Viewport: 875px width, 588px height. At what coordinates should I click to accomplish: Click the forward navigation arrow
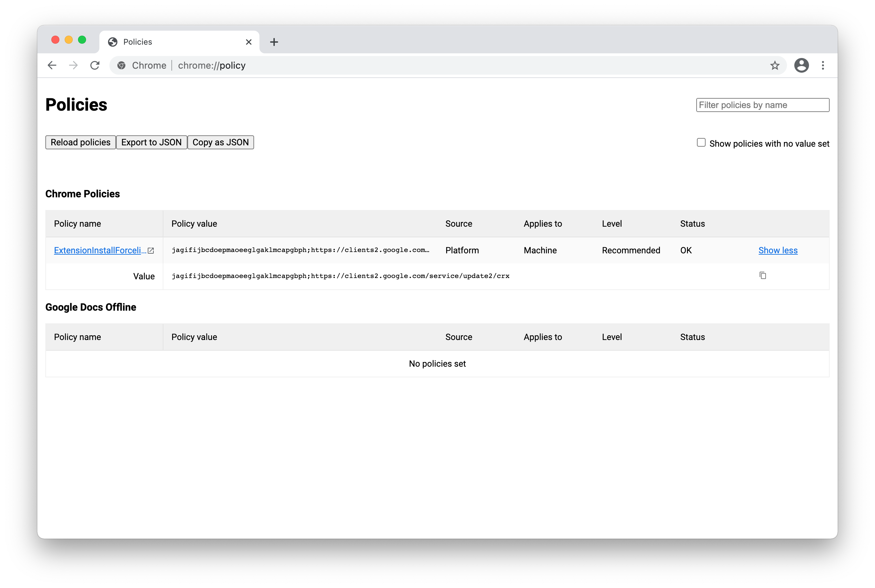pos(73,65)
